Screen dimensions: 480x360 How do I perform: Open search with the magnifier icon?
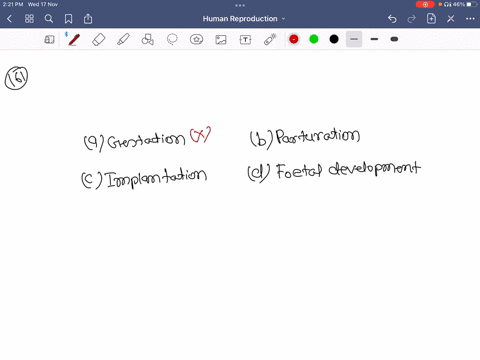(x=49, y=19)
